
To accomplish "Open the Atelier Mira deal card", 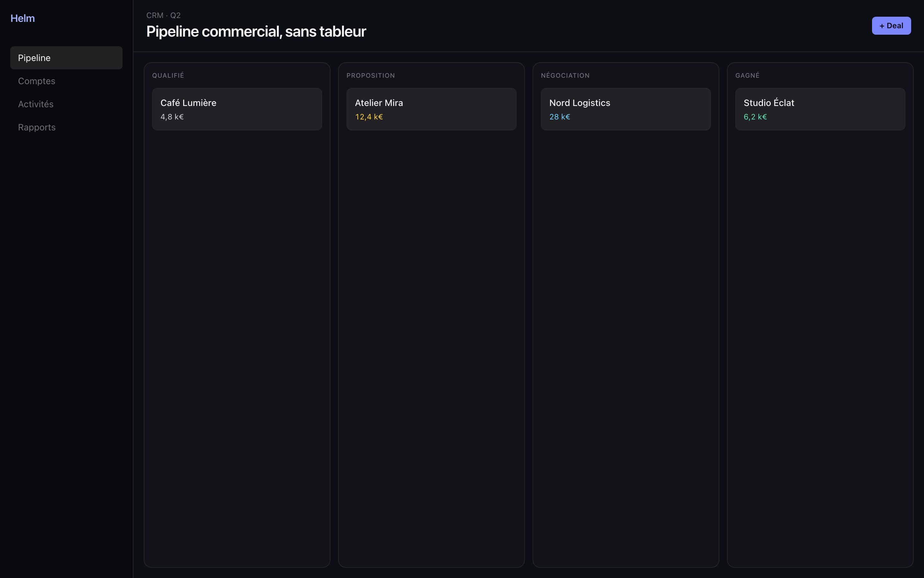I will [x=431, y=109].
